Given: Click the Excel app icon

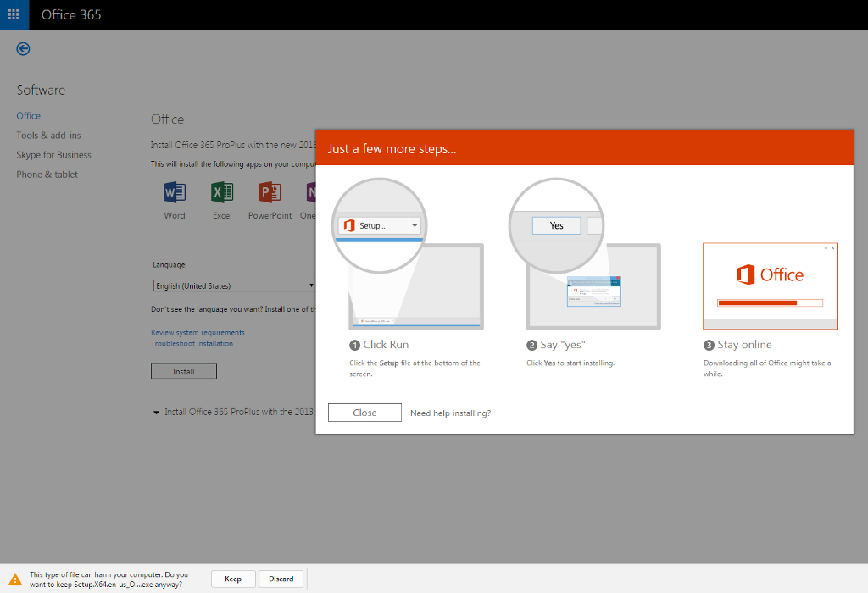Looking at the screenshot, I should click(x=222, y=192).
